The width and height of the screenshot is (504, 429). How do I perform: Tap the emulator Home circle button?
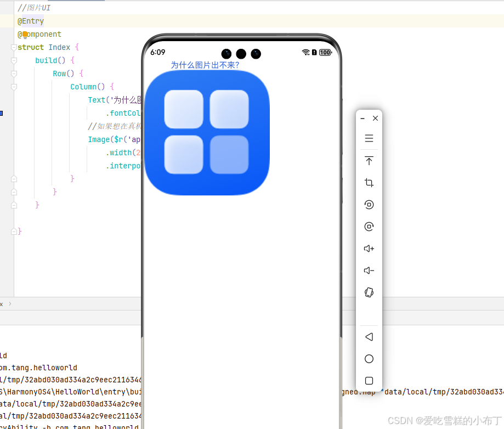[369, 359]
